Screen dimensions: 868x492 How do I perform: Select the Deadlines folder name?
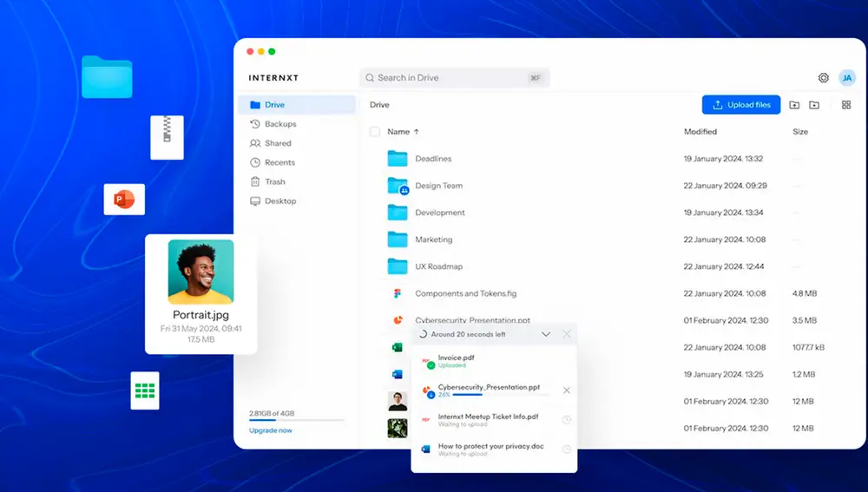(x=433, y=158)
